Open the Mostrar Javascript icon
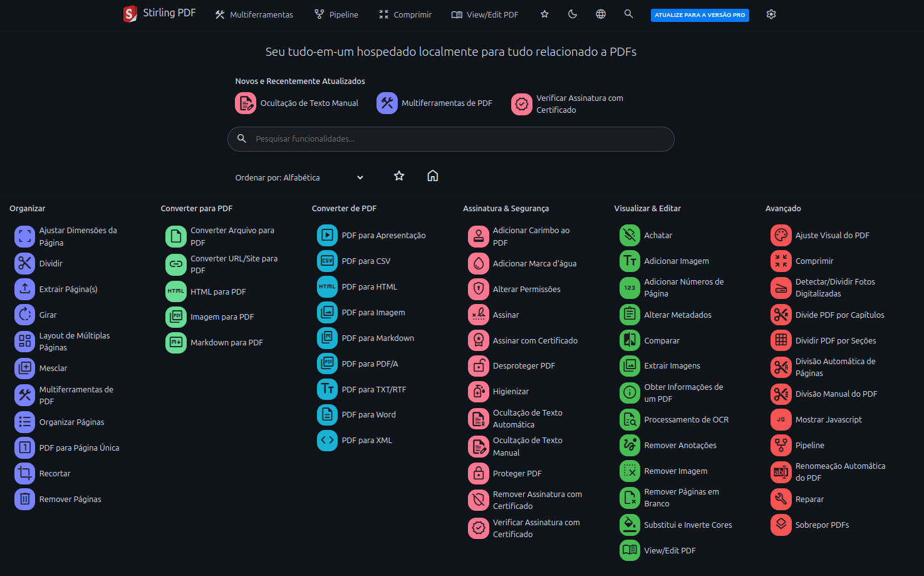 (781, 419)
